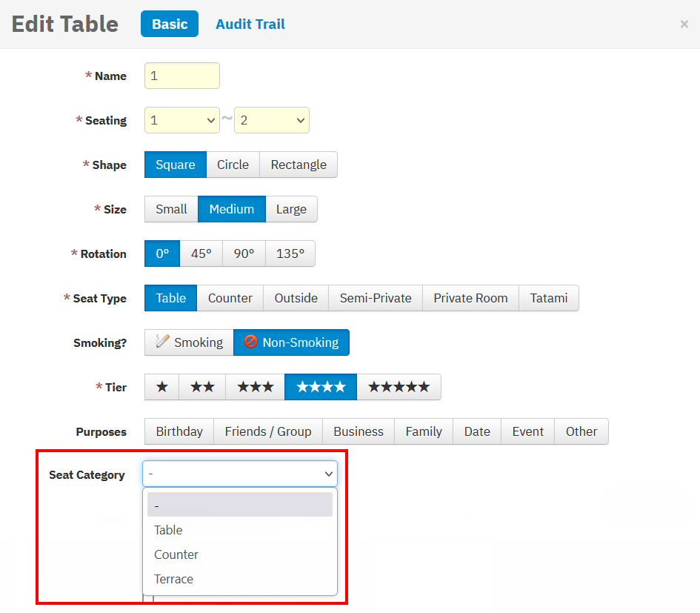Close the Edit Table dialog
700x613 pixels.
pos(684,24)
